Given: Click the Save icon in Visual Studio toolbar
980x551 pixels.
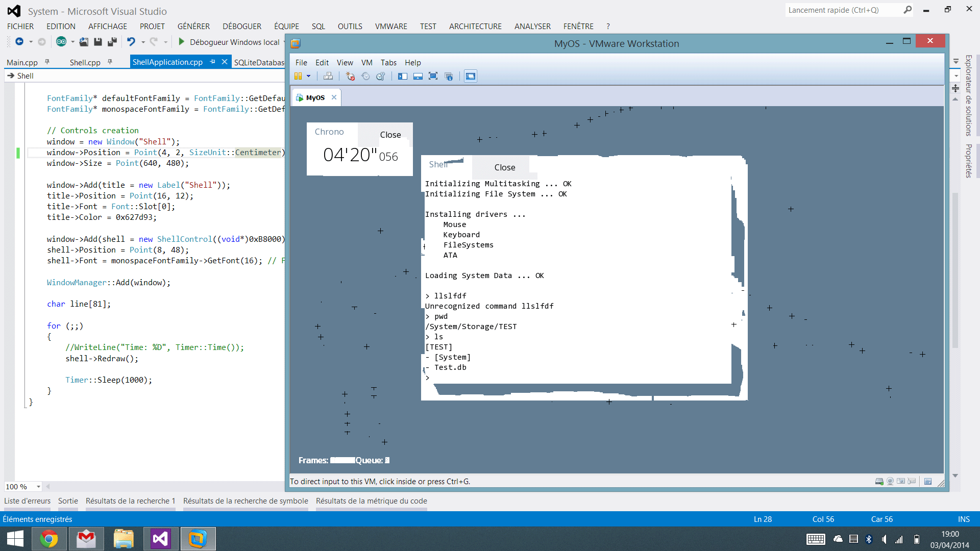Looking at the screenshot, I should click(x=98, y=42).
